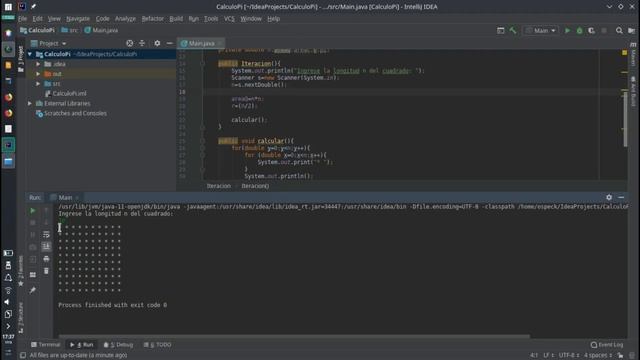
Task: Click the Run console horizontal scrollbar
Action: [x=294, y=336]
